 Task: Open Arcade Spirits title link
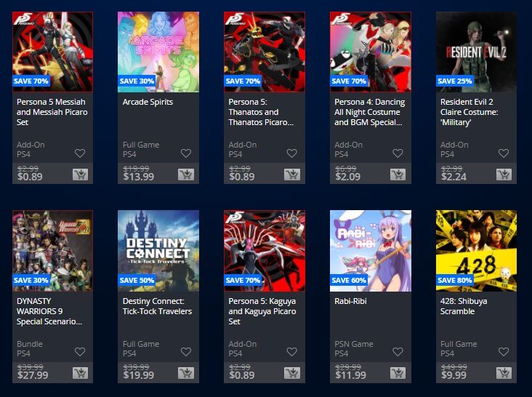point(148,102)
